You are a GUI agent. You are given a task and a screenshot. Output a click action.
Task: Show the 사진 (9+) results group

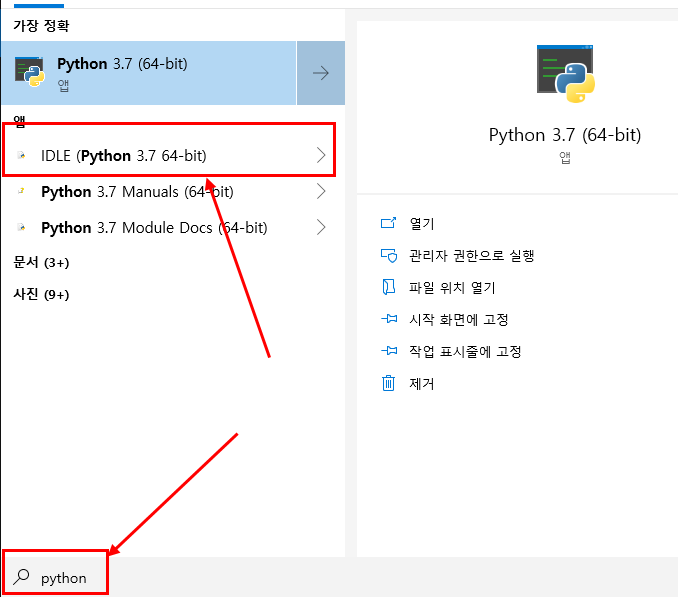(x=41, y=294)
